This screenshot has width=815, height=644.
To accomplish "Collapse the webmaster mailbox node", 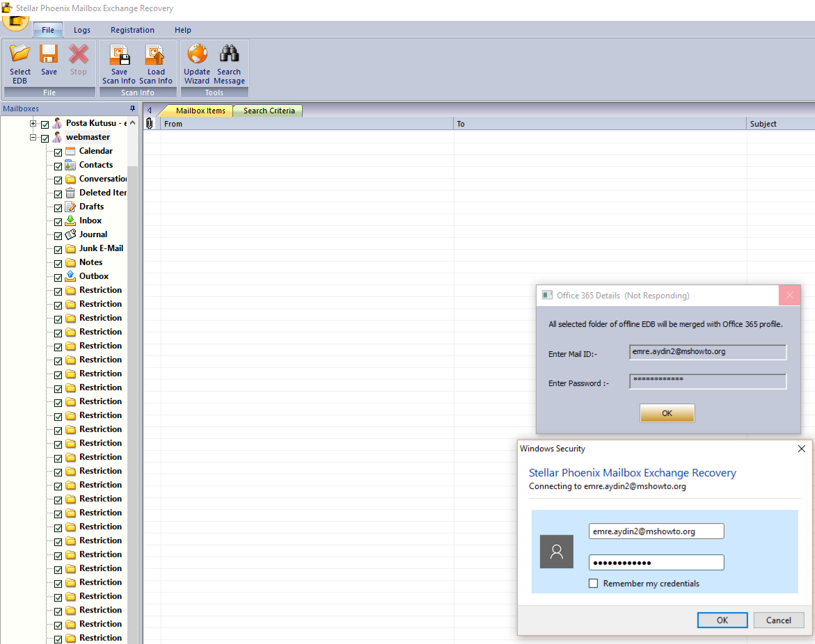I will click(33, 138).
